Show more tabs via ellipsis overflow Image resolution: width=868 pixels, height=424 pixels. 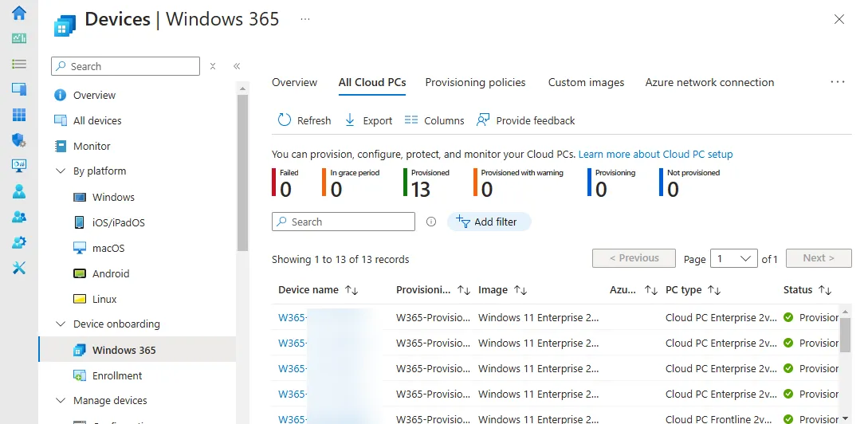[838, 82]
